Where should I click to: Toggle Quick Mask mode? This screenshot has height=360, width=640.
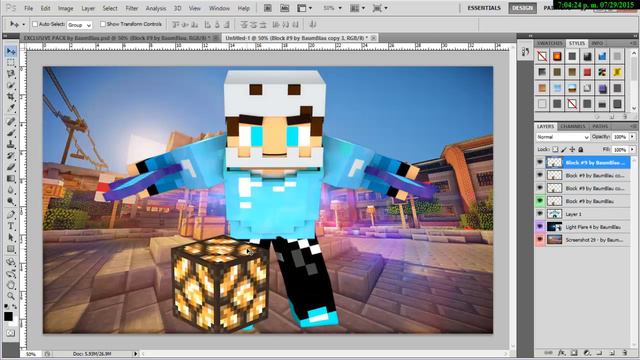click(x=11, y=333)
